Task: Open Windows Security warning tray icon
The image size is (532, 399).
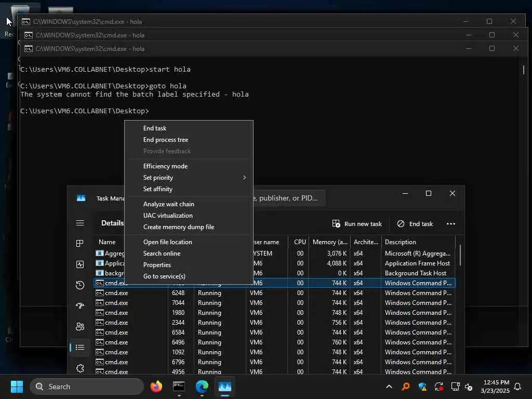Action: coord(422,387)
